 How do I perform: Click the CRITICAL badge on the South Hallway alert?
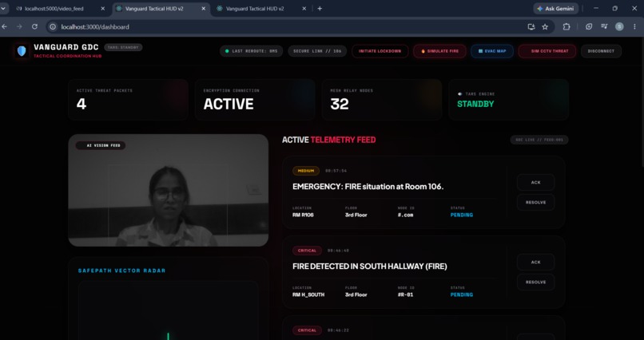click(x=307, y=250)
